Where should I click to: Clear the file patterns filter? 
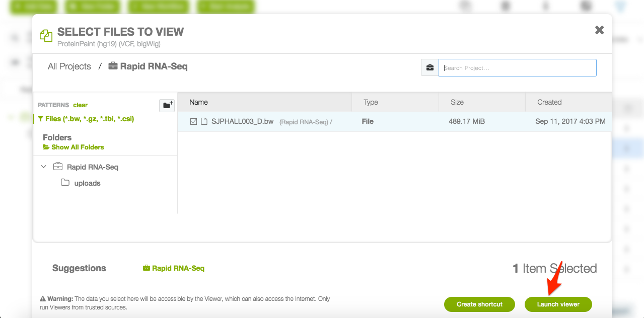click(x=80, y=105)
